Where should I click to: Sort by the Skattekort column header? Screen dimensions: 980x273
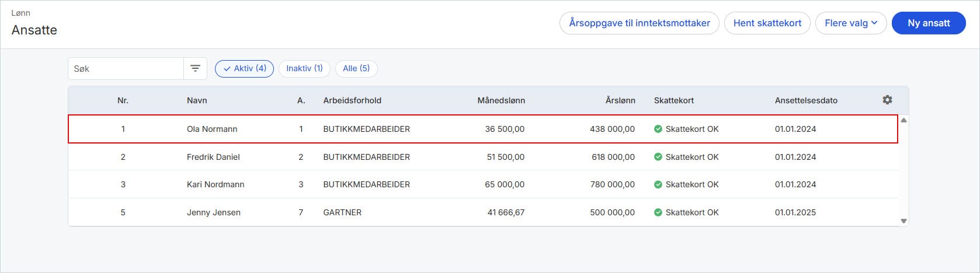tap(674, 100)
